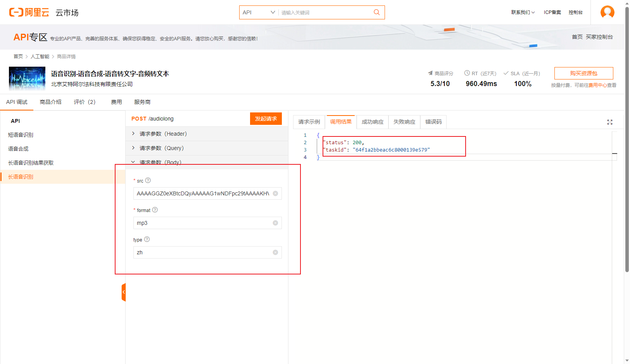
Task: Clear the src field with its X icon
Action: tap(275, 193)
